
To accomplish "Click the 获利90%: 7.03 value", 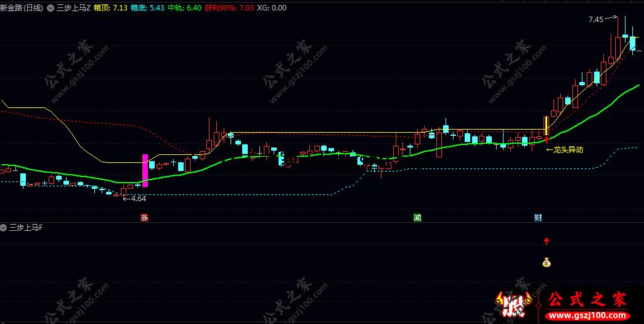I will pyautogui.click(x=229, y=8).
